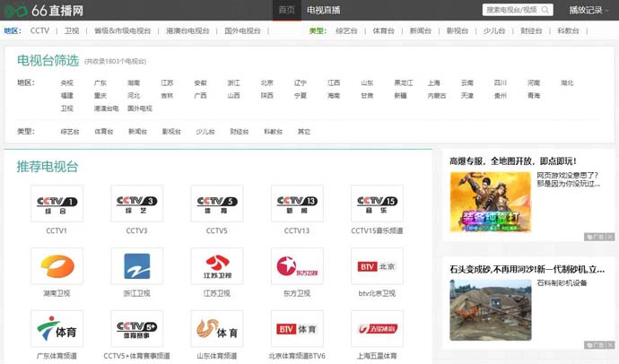Filter by region 湖北
Image resolution: width=619 pixels, height=364 pixels.
pos(567,82)
